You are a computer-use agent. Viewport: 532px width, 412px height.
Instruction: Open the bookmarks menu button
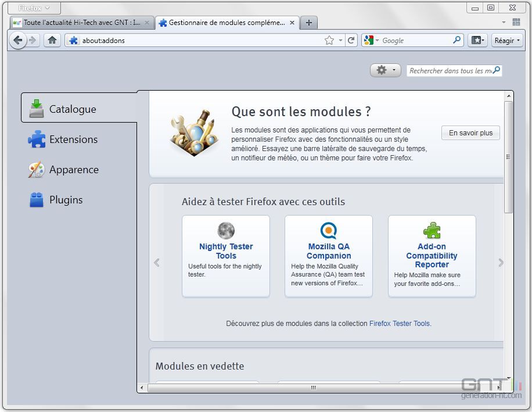pyautogui.click(x=478, y=40)
